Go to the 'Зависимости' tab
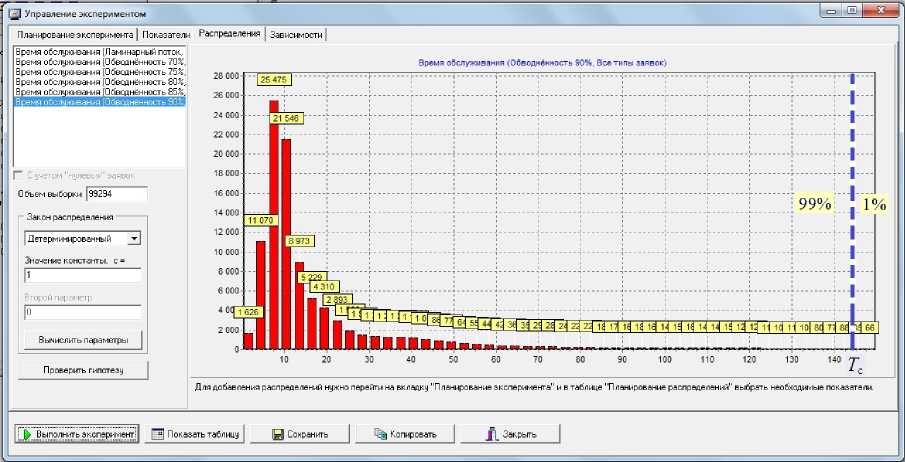 click(x=294, y=35)
